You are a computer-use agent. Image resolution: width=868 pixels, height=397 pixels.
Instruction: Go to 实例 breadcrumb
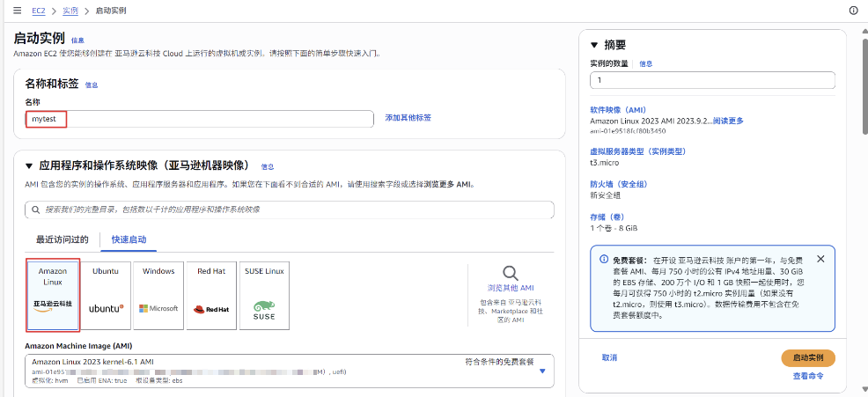(x=70, y=11)
